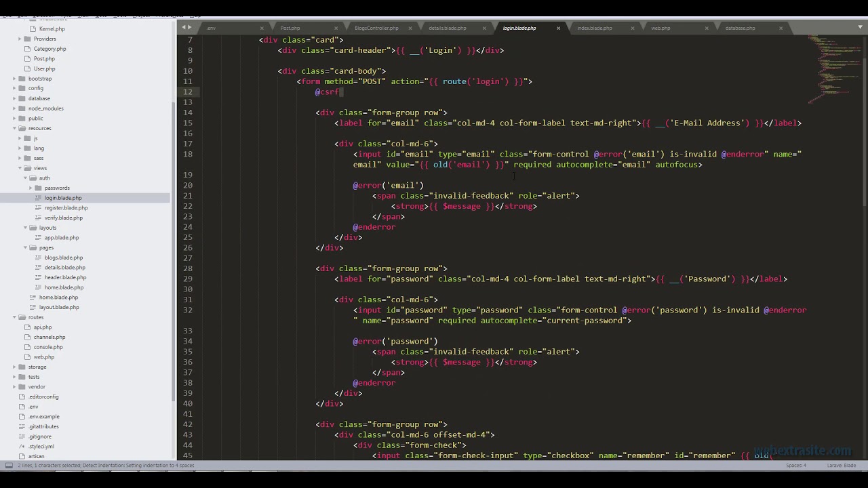Click the node_modules folder icon

pyautogui.click(x=22, y=108)
